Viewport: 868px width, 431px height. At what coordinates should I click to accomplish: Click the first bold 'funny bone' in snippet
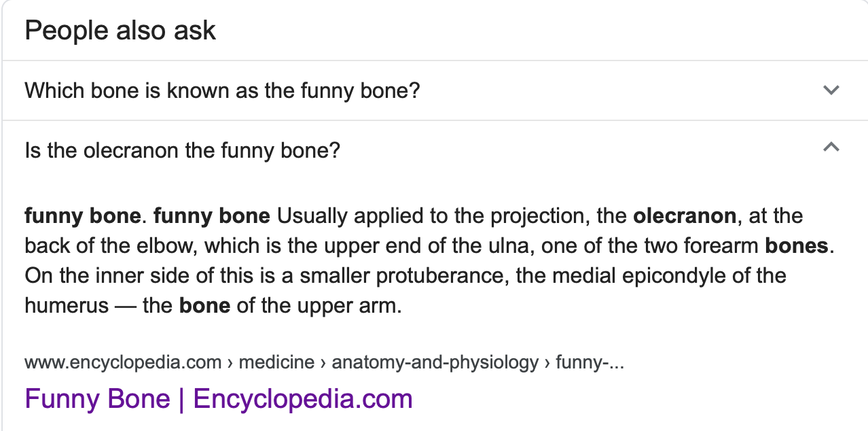click(82, 216)
